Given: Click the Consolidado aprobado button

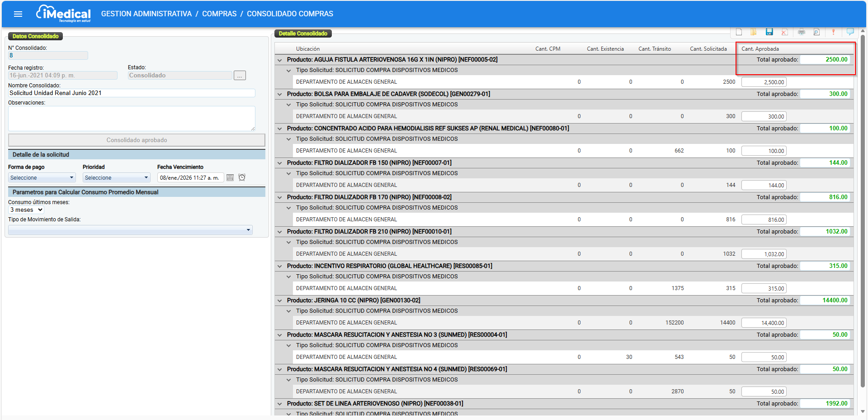Looking at the screenshot, I should (x=137, y=140).
